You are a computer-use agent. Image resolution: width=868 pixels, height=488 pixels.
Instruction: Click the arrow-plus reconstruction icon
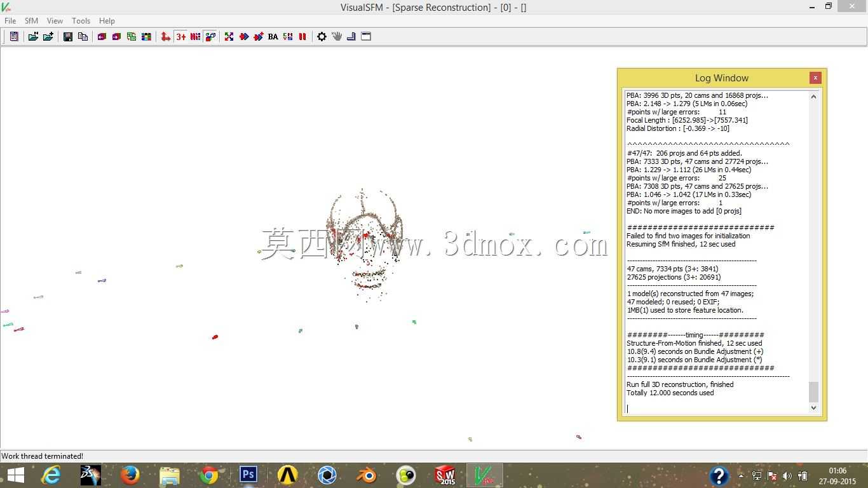click(259, 37)
